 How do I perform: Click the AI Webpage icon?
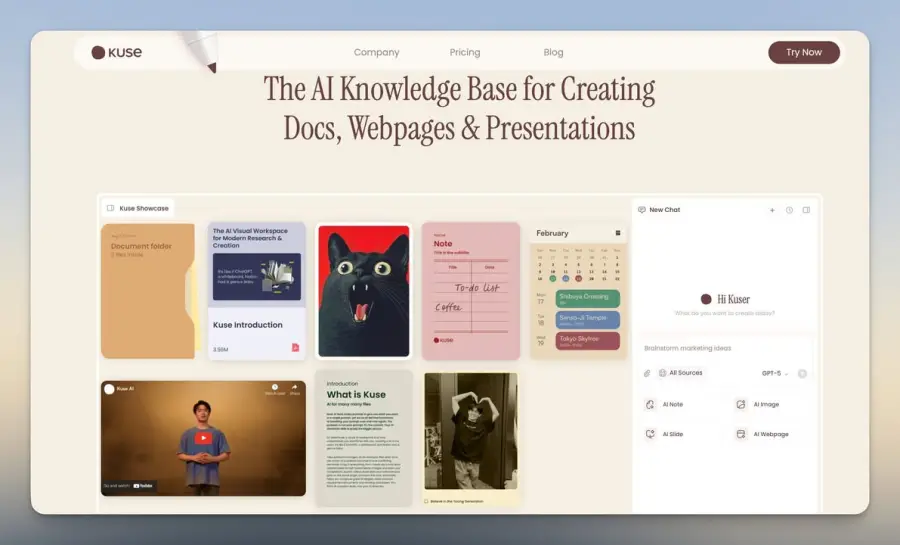(x=741, y=434)
